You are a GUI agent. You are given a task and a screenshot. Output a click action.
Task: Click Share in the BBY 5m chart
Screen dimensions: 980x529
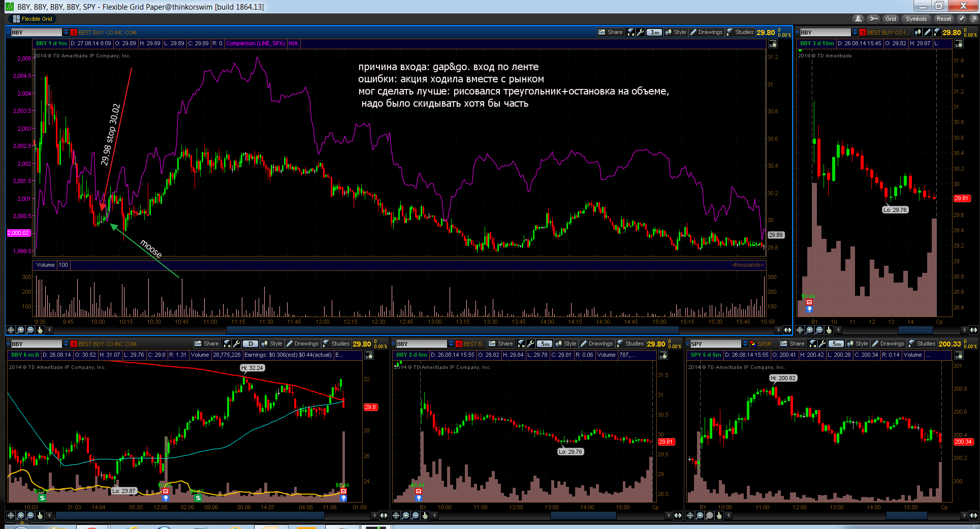pyautogui.click(x=501, y=344)
